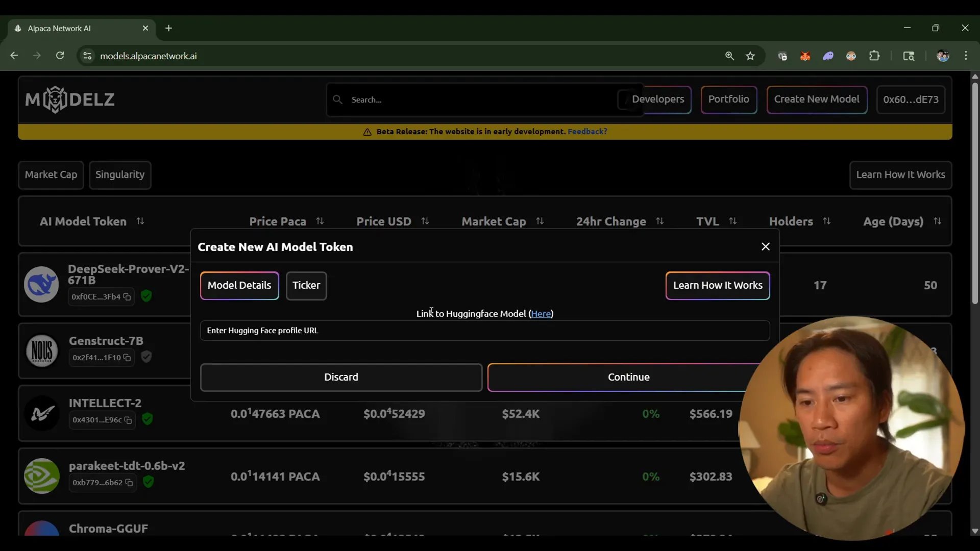Screen dimensions: 980x551
Task: Open browser profile avatar
Action: [x=943, y=56]
